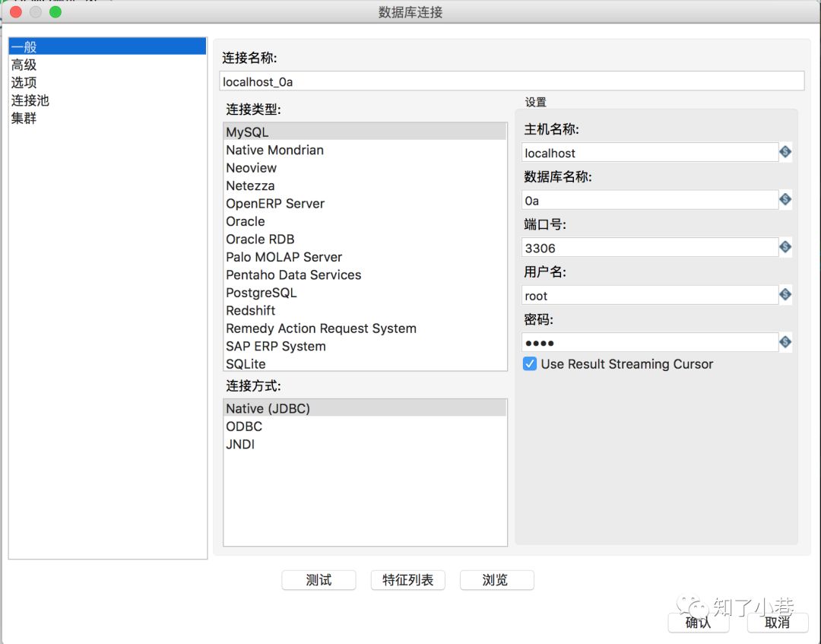Viewport: 821px width, 644px height.
Task: Click the variable icon beside 密码 field
Action: (x=785, y=341)
